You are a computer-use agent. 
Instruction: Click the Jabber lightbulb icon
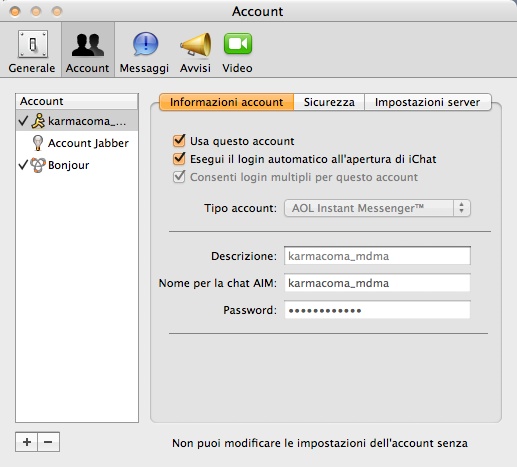[x=38, y=143]
